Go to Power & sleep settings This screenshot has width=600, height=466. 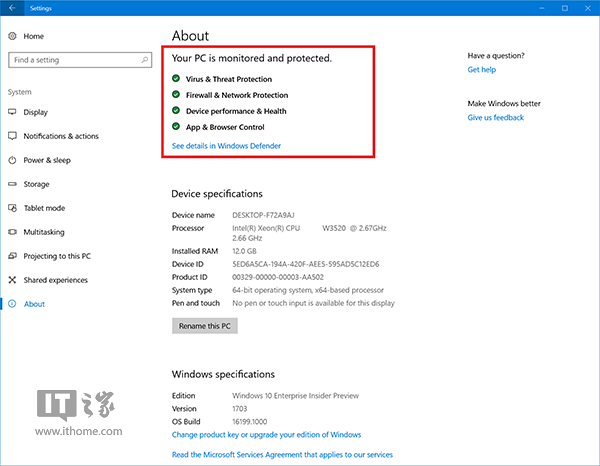click(47, 160)
